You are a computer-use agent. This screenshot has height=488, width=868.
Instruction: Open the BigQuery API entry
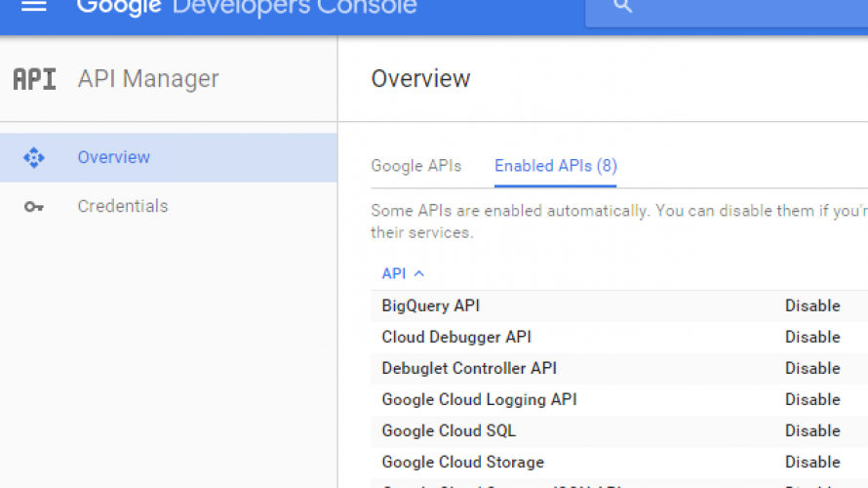431,305
